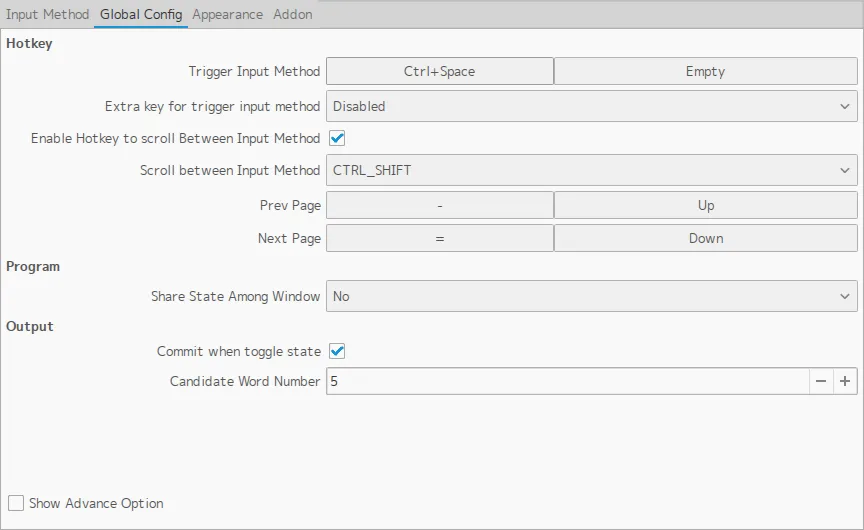Image resolution: width=864 pixels, height=530 pixels.
Task: Click the Prev Page minus key button
Action: click(x=440, y=205)
